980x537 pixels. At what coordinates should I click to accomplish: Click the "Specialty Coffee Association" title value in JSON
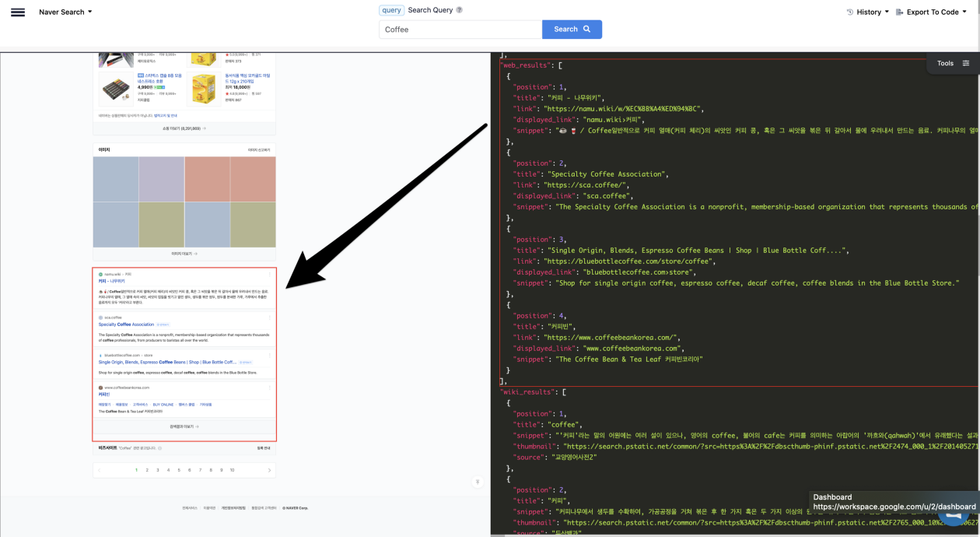coord(609,174)
